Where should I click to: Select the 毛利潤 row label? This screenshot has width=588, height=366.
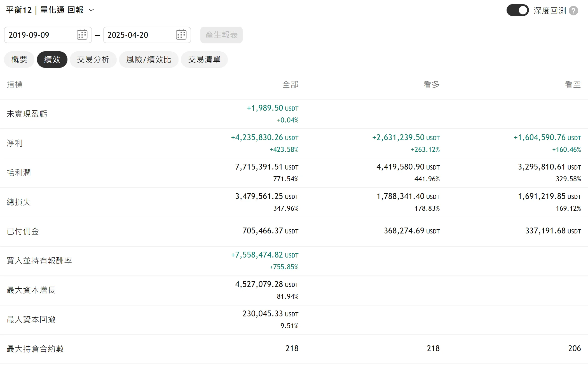(x=19, y=173)
